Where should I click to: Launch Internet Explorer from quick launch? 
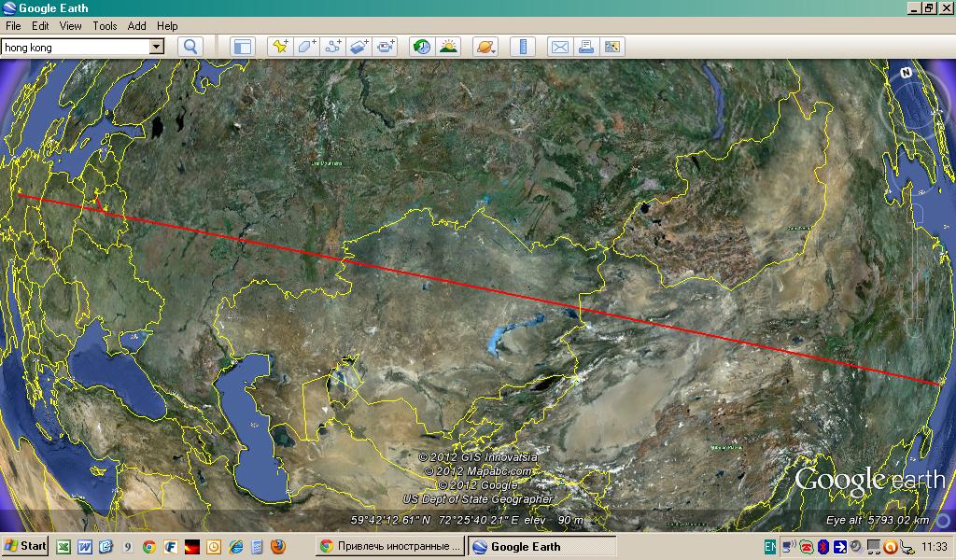coord(236,547)
